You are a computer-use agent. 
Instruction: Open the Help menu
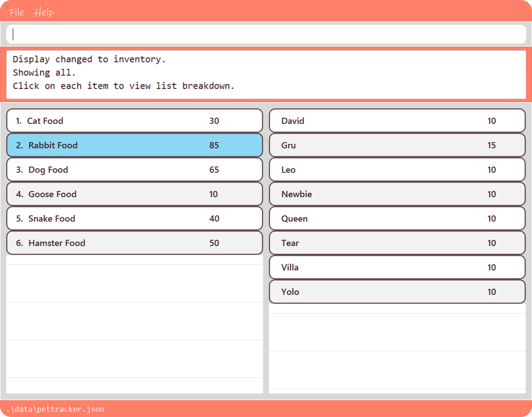[x=44, y=12]
